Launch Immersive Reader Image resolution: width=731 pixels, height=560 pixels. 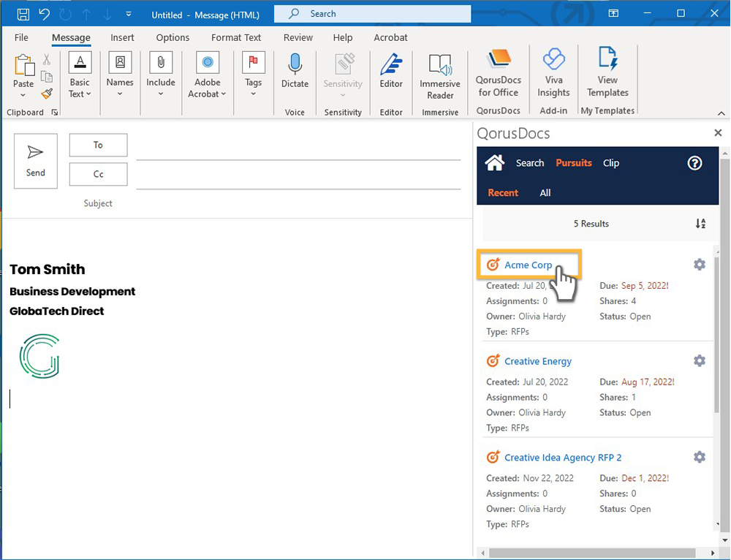tap(439, 77)
